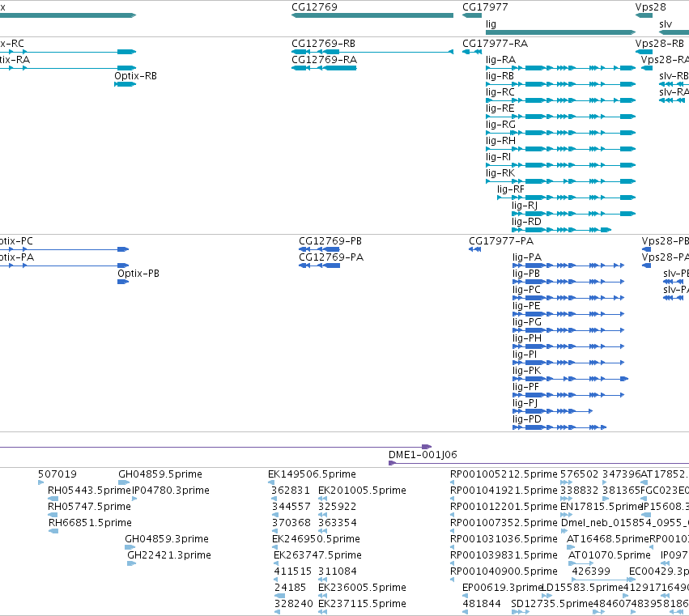Select the lig-RC transcript
This screenshot has height=616, width=689.
pos(500,92)
